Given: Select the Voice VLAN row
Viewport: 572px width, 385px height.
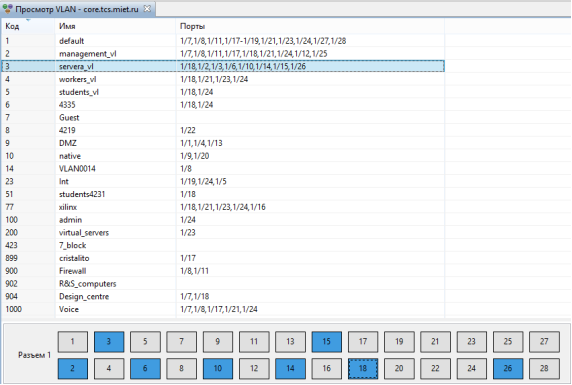Looking at the screenshot, I should tap(223, 309).
